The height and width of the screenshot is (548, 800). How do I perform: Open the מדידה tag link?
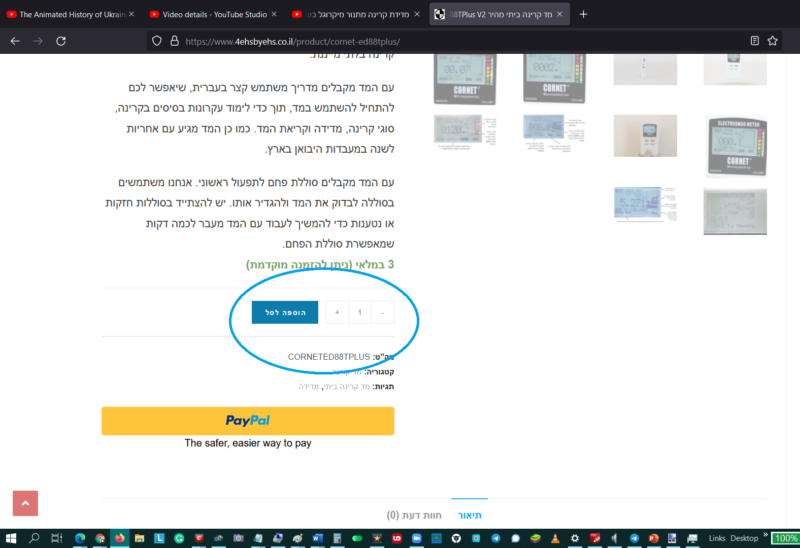click(x=308, y=386)
